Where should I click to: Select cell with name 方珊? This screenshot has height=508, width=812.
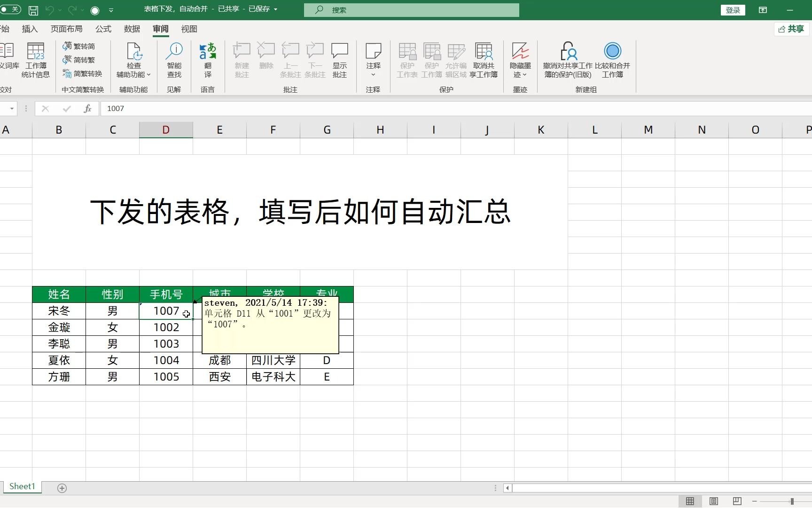coord(59,377)
